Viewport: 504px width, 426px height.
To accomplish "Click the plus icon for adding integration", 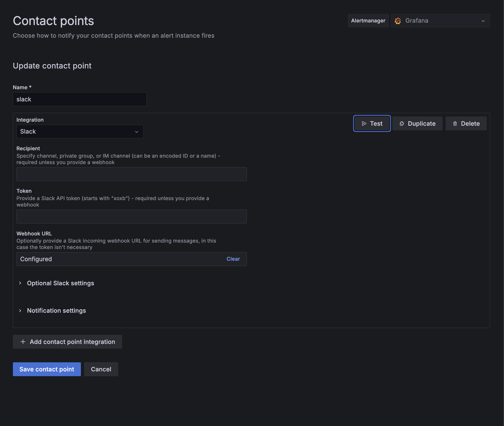I will [x=23, y=342].
